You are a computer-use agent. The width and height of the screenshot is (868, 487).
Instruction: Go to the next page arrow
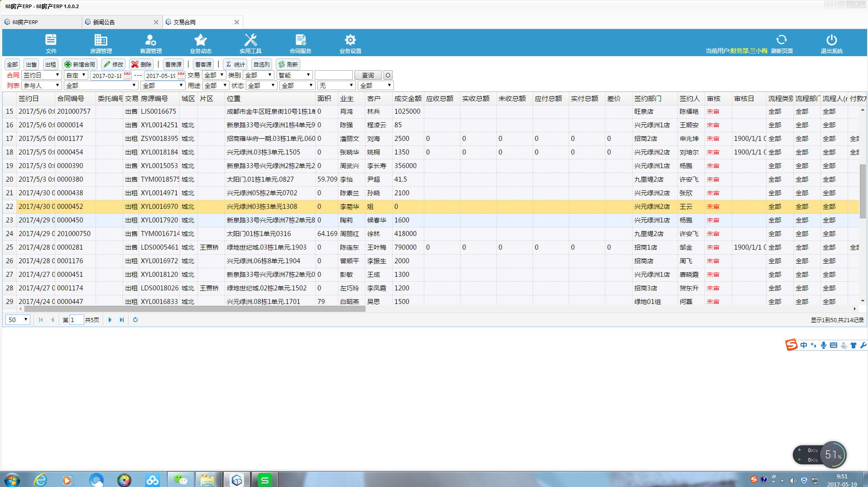(x=110, y=320)
